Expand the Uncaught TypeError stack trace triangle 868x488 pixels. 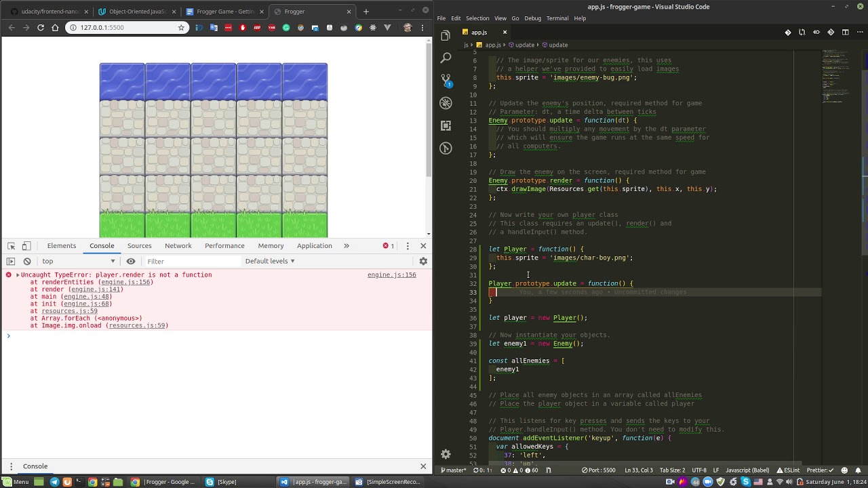(18, 275)
